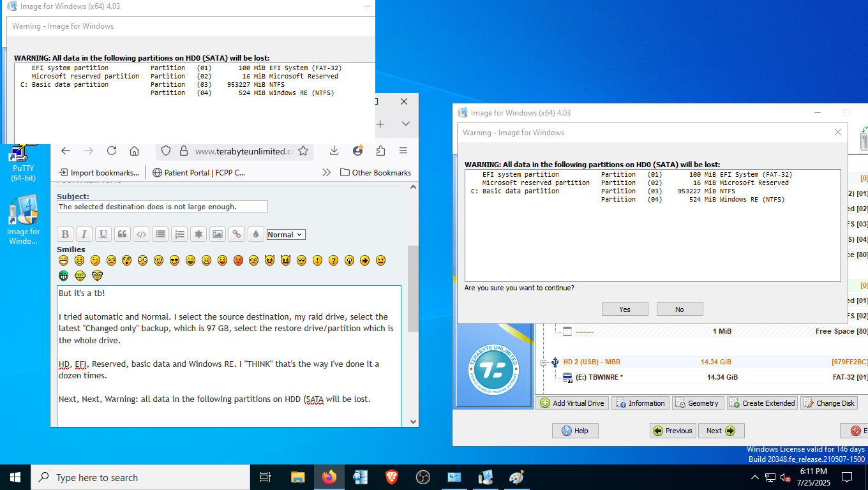Click the Change Disk button
The image size is (868, 490).
(x=829, y=403)
